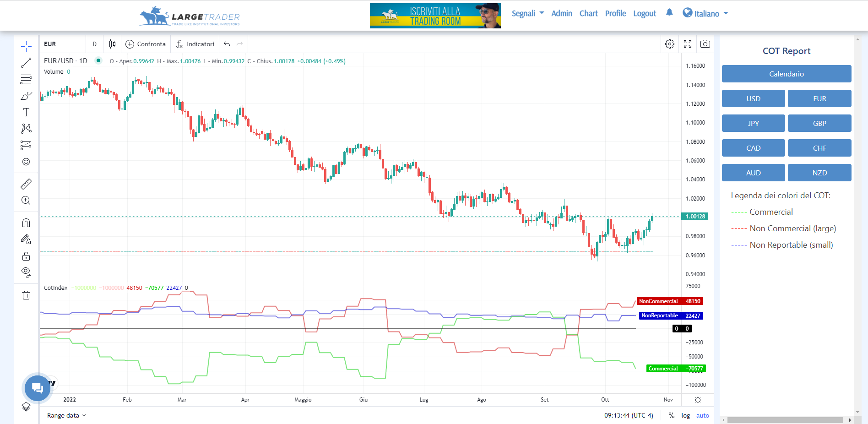Click the scrollbar right arrow
Viewport: 868px width, 424px height.
pyautogui.click(x=850, y=420)
